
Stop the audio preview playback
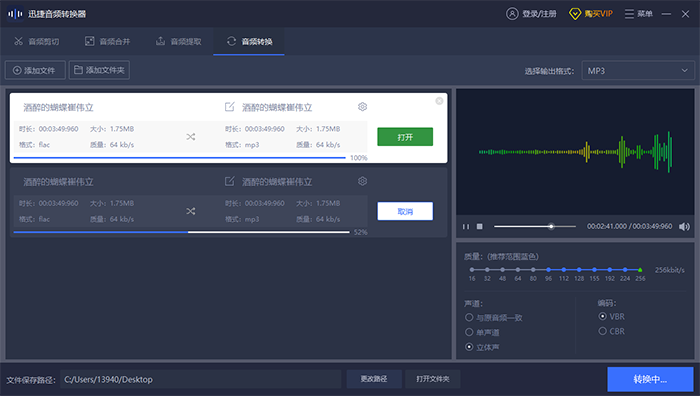(479, 226)
